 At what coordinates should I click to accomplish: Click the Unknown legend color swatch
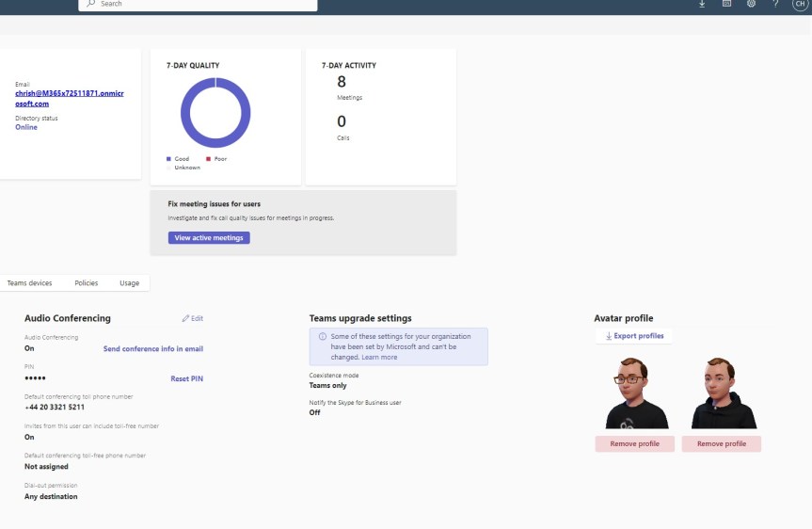(168, 168)
